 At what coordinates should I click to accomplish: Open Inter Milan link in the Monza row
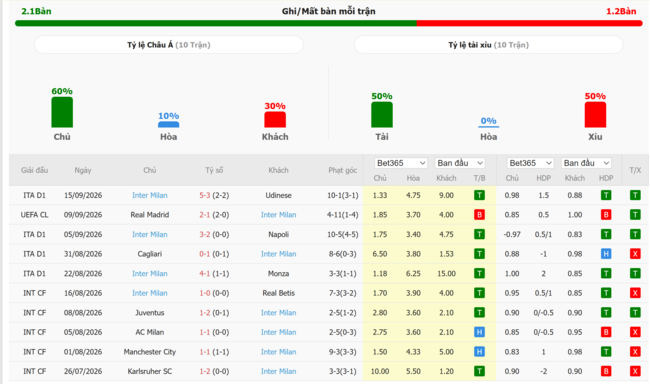click(150, 273)
